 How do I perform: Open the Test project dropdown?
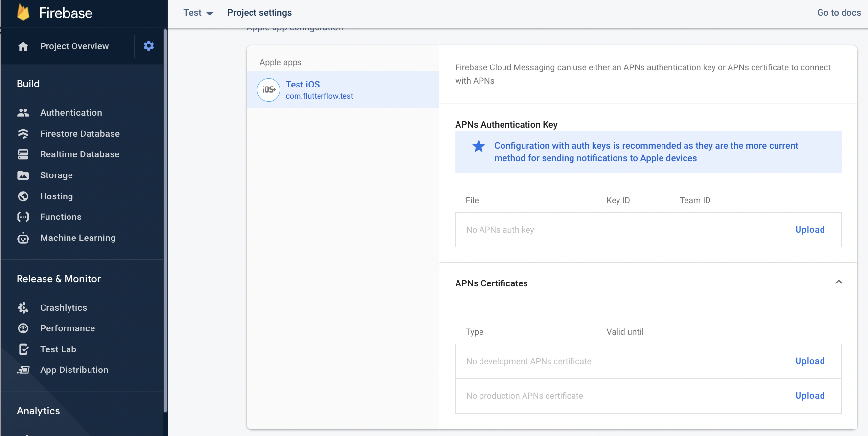(x=198, y=13)
